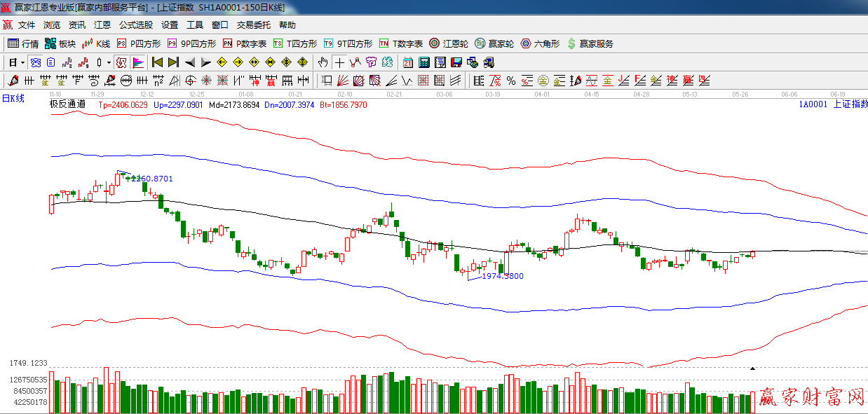Open the 江恩 menu
868x414 pixels.
102,25
